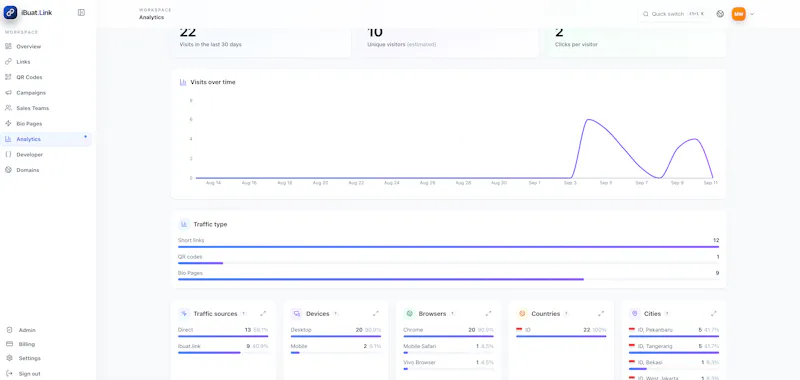Click the info badge next to Traffic sources
The height and width of the screenshot is (380, 800).
point(243,314)
